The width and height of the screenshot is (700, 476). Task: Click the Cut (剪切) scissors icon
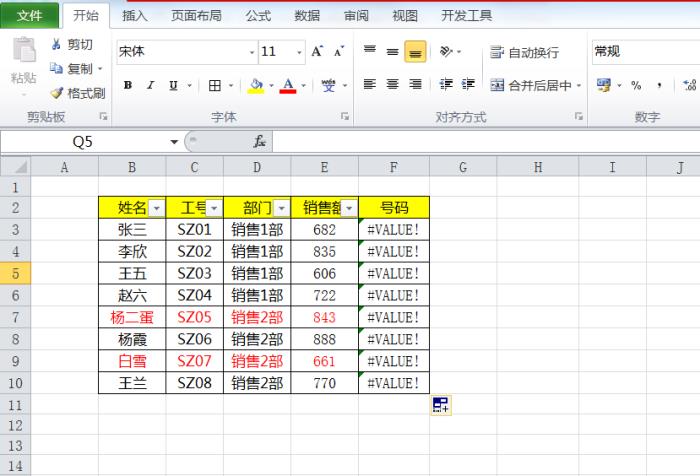57,45
